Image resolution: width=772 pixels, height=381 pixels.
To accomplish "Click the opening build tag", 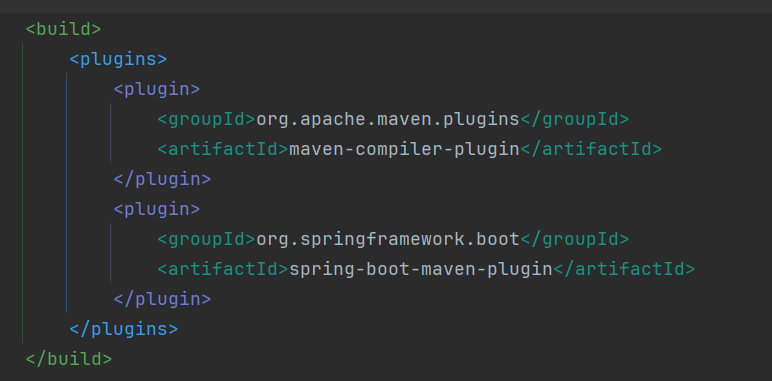I will pos(64,29).
